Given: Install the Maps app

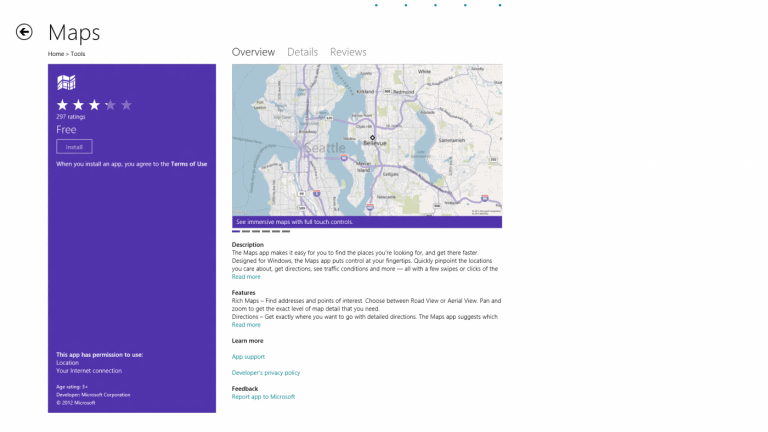Looking at the screenshot, I should coord(74,146).
